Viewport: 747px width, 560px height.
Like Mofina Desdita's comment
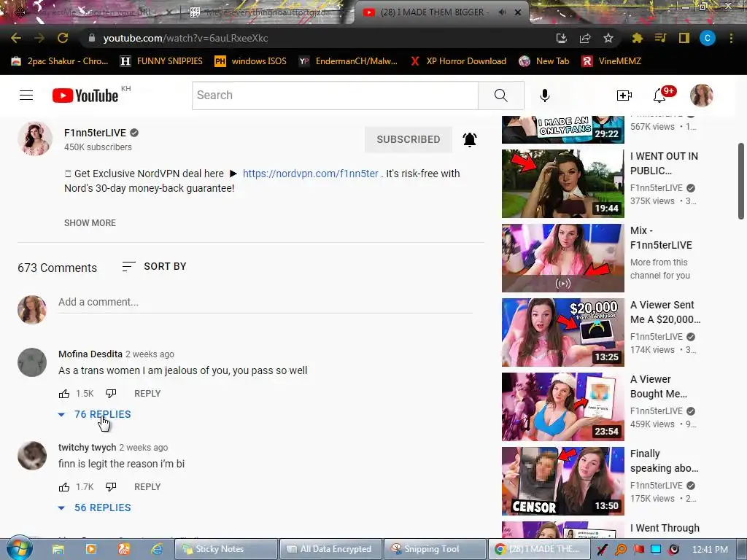click(x=64, y=394)
